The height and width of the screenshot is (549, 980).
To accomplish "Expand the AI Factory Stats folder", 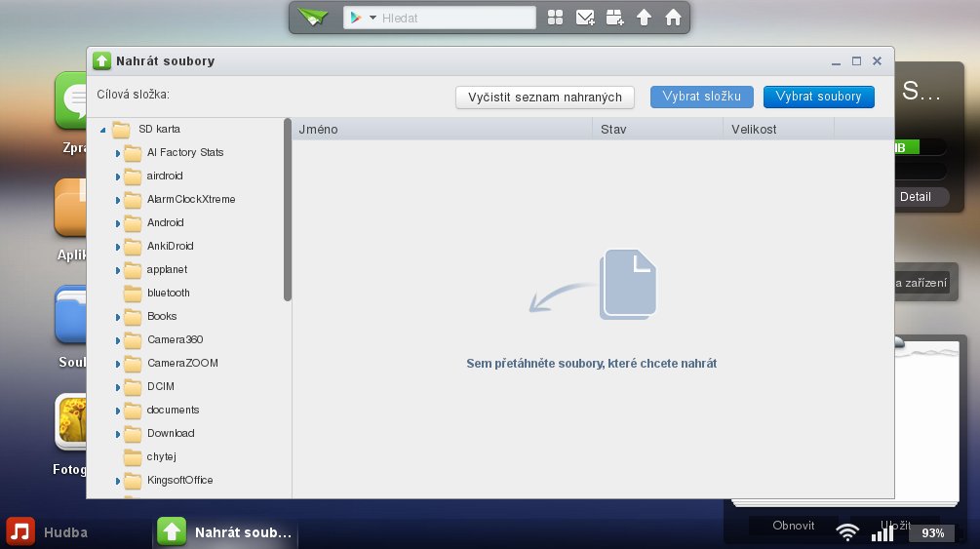I will point(117,153).
